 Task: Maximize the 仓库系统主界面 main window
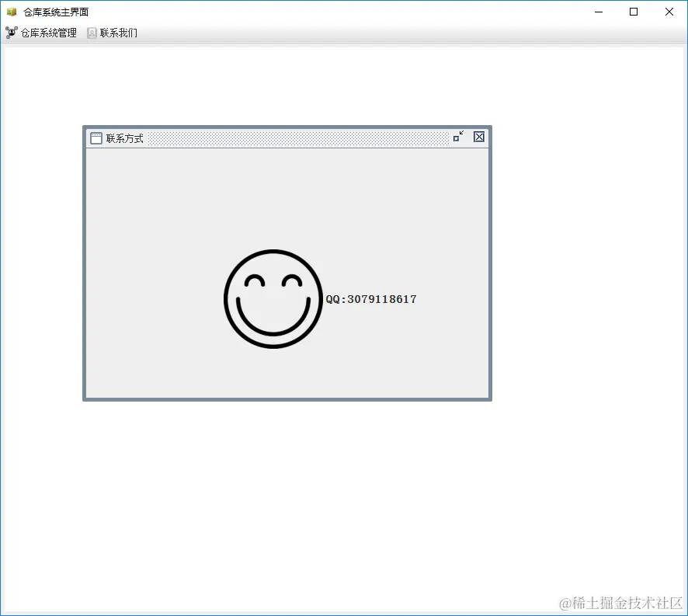point(634,12)
